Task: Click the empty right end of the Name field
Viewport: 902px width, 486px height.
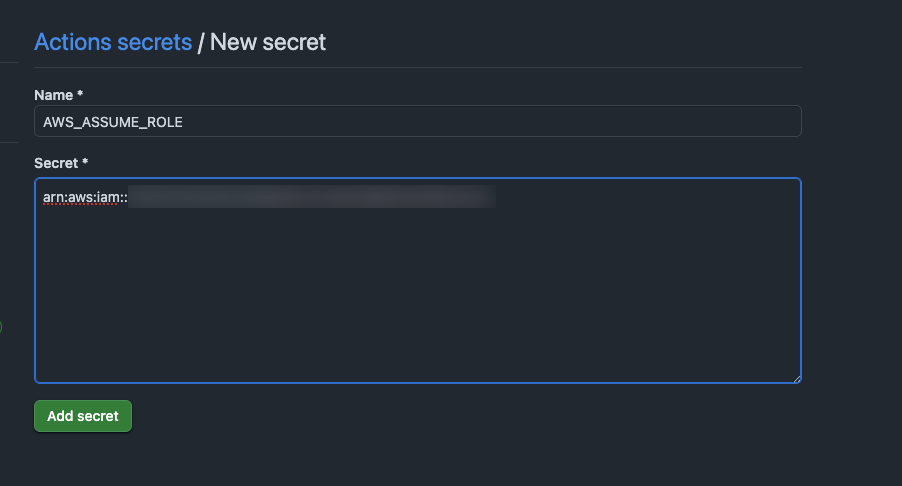Action: pos(700,121)
